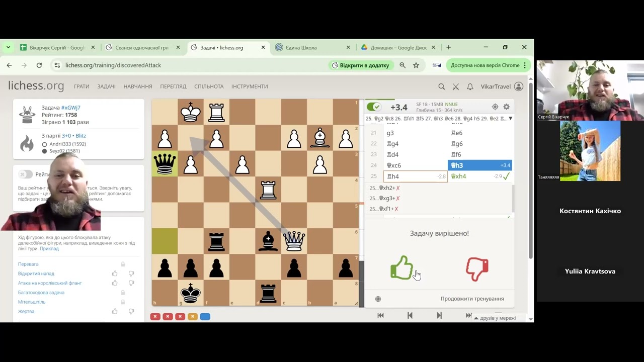Switch to Домашня Google Диск tab
This screenshot has width=644, height=362.
coord(397,48)
